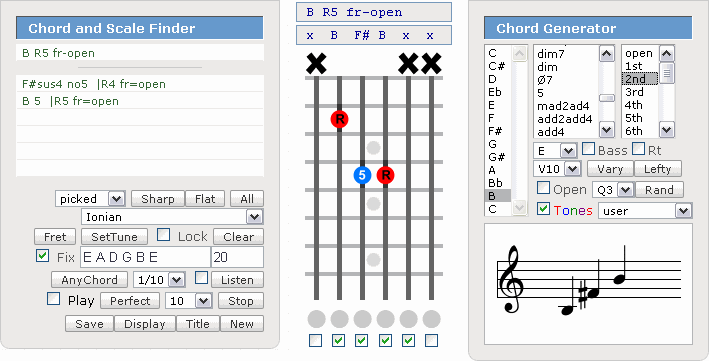The height and width of the screenshot is (361, 709).
Task: Toggle the low E string checkbox
Action: pyautogui.click(x=315, y=340)
